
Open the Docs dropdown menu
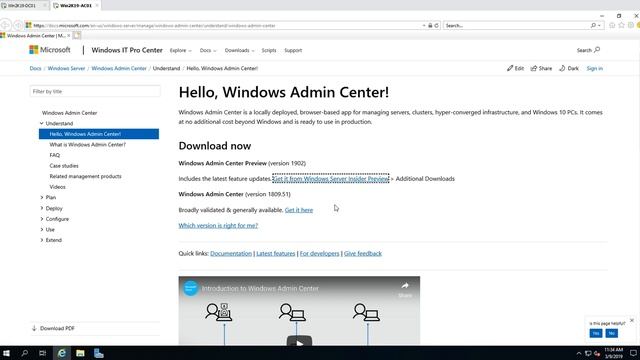208,50
